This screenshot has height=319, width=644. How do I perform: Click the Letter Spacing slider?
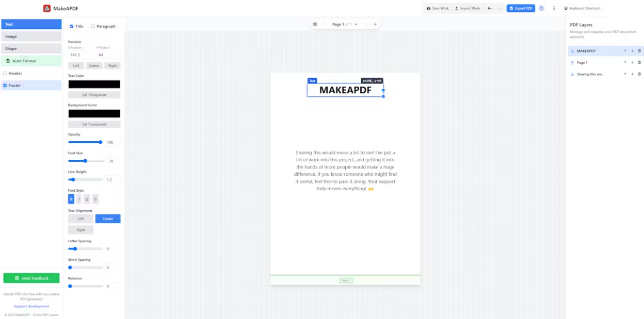[x=85, y=249]
